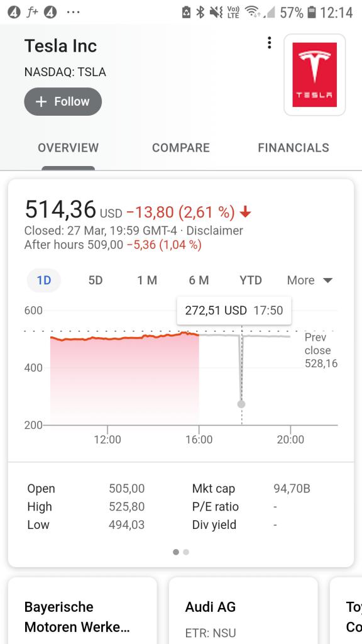Select YTD chart range

[250, 280]
